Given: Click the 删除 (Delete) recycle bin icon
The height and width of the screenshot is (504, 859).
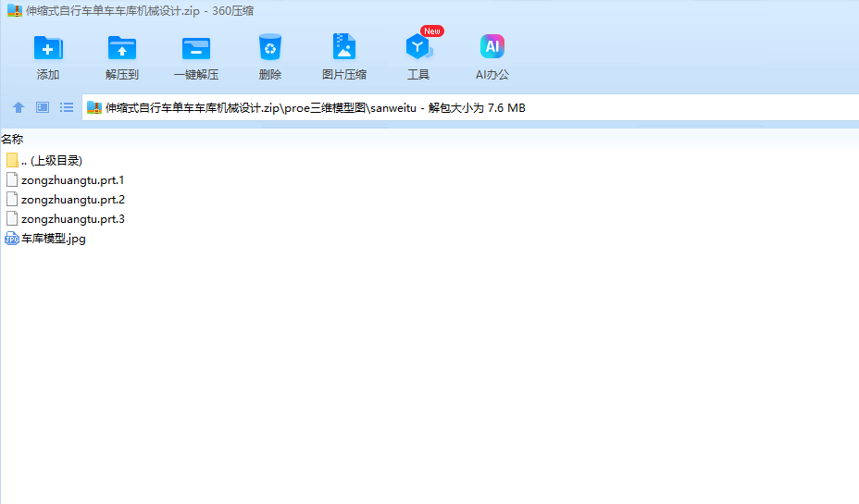Looking at the screenshot, I should [x=270, y=47].
